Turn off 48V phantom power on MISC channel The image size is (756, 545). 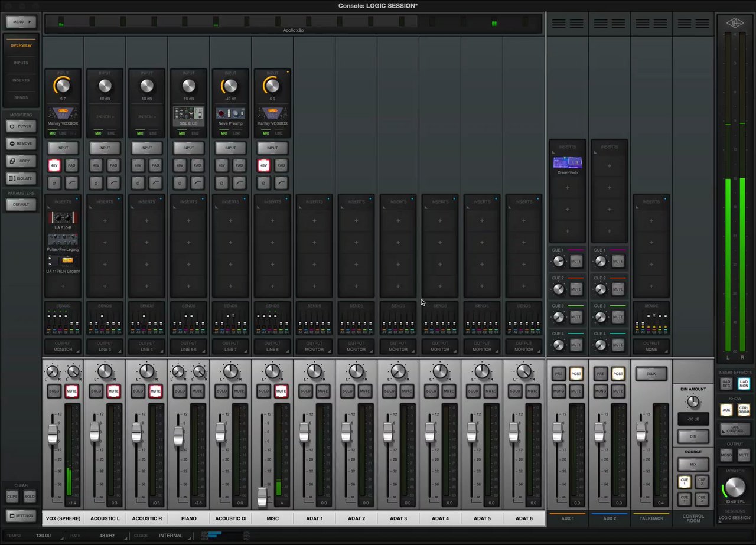tap(263, 165)
